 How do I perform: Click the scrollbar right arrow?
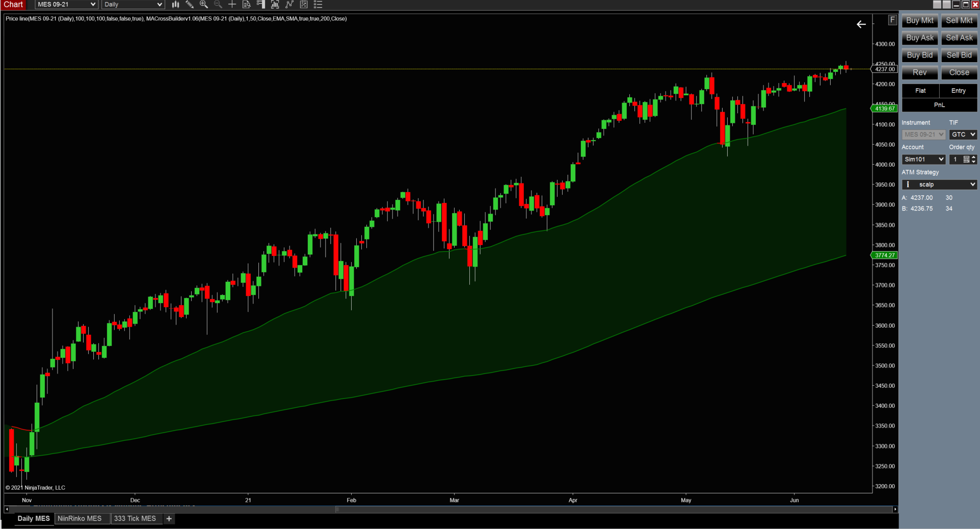895,509
